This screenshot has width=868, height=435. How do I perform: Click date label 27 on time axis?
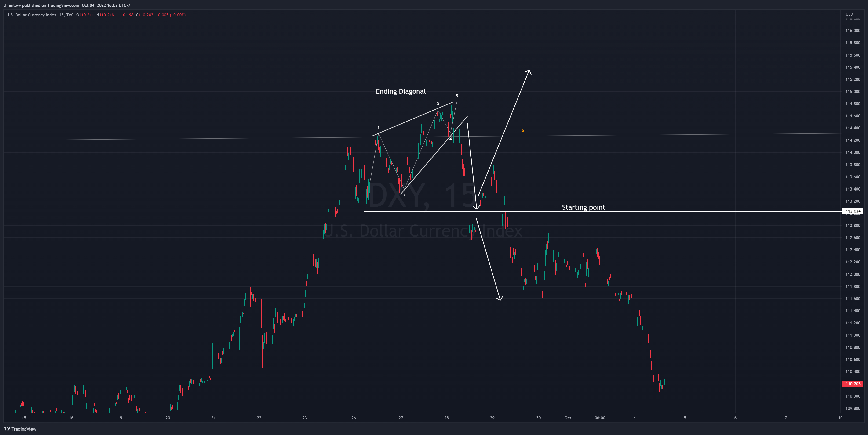click(x=401, y=418)
